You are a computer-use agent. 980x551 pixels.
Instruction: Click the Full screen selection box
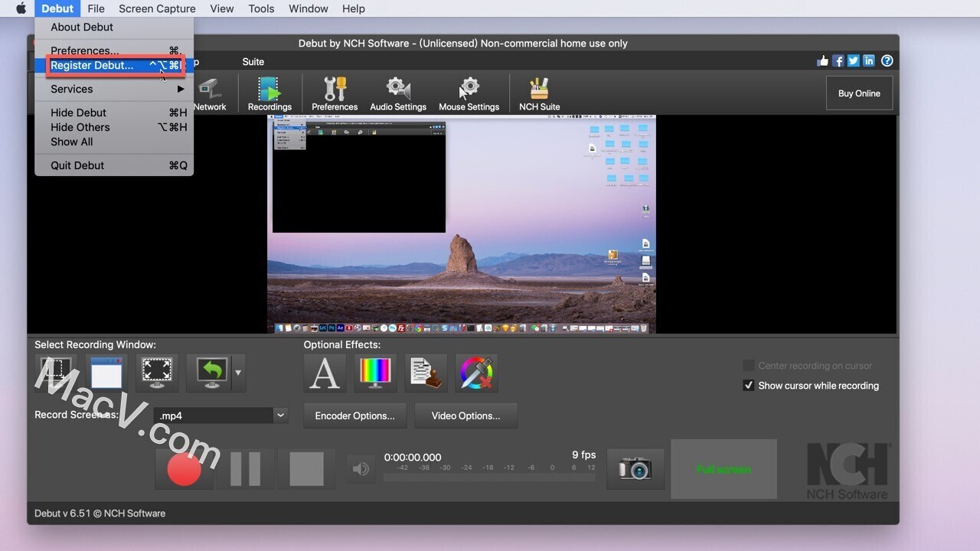tap(724, 469)
